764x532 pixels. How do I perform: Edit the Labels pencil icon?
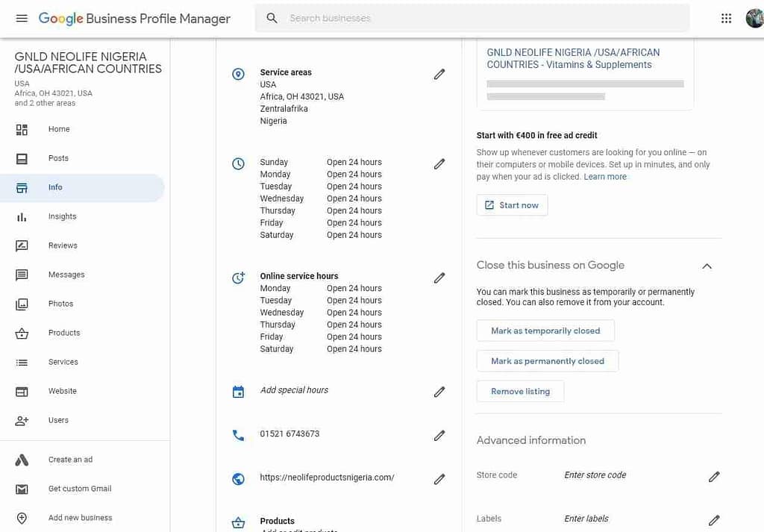click(x=714, y=520)
